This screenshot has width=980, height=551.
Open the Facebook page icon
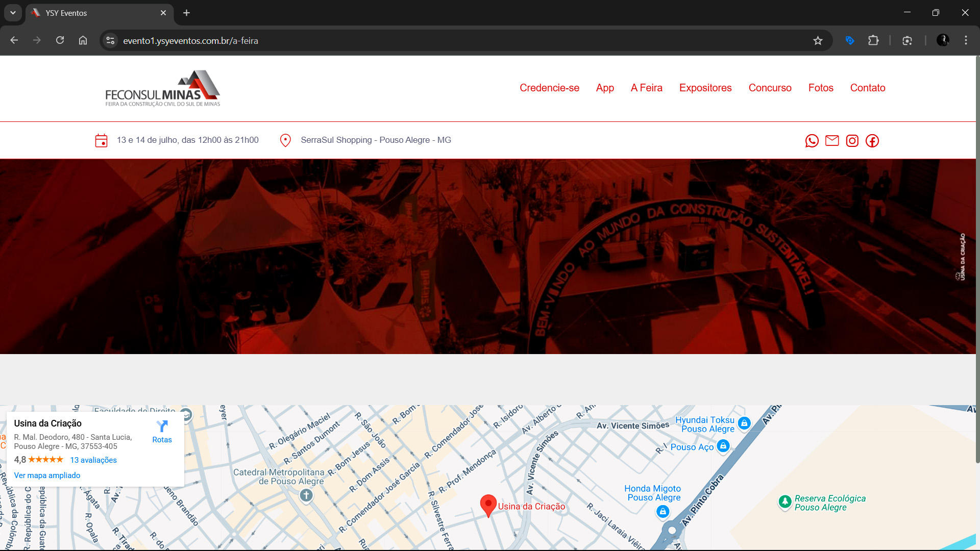872,141
